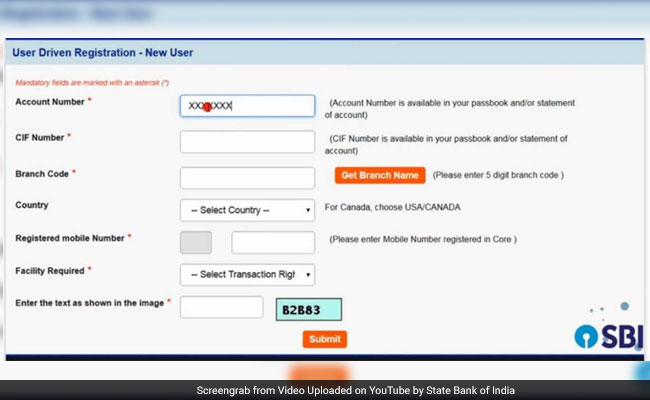Click the 5 digit branch code hint text
Image resolution: width=650 pixels, height=400 pixels.
[x=498, y=175]
